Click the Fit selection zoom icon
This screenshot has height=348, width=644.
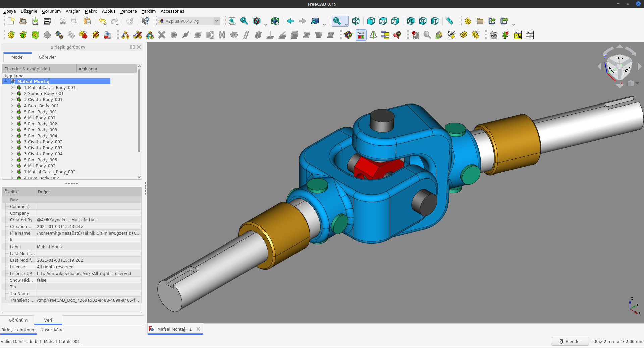pyautogui.click(x=244, y=21)
